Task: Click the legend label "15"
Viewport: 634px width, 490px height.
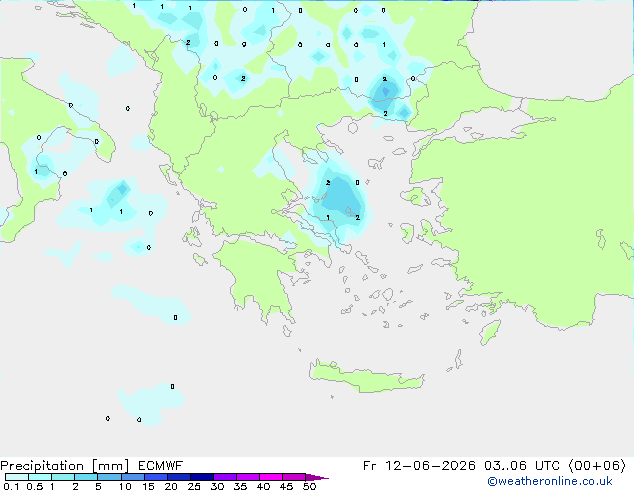Action: pos(148,486)
